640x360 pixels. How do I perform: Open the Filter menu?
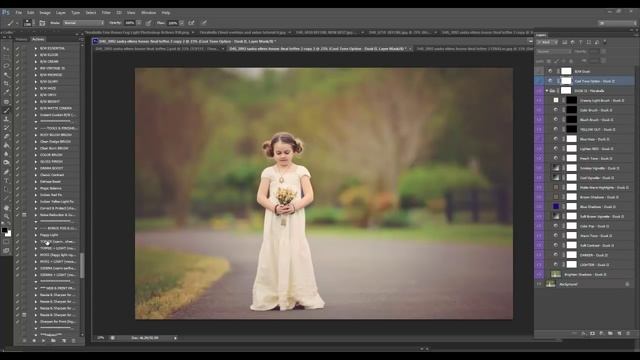[x=106, y=13]
